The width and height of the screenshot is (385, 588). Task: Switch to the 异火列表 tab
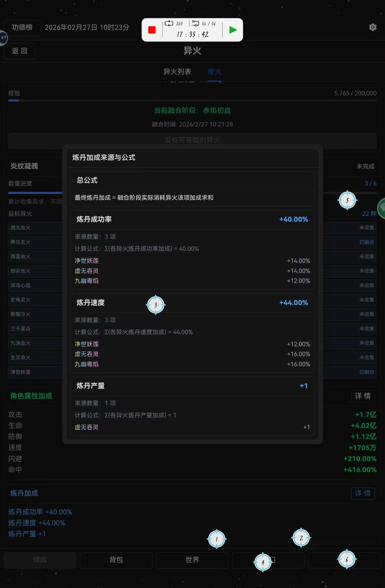tap(177, 72)
